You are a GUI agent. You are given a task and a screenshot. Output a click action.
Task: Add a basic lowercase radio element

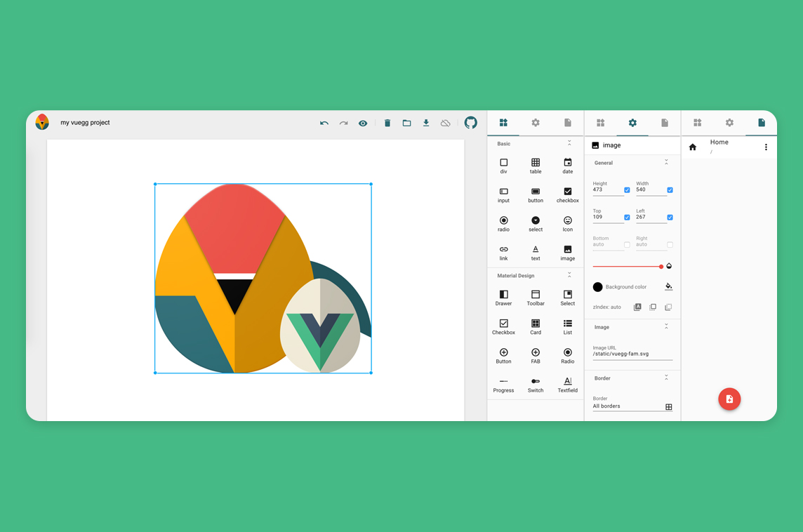pos(503,225)
